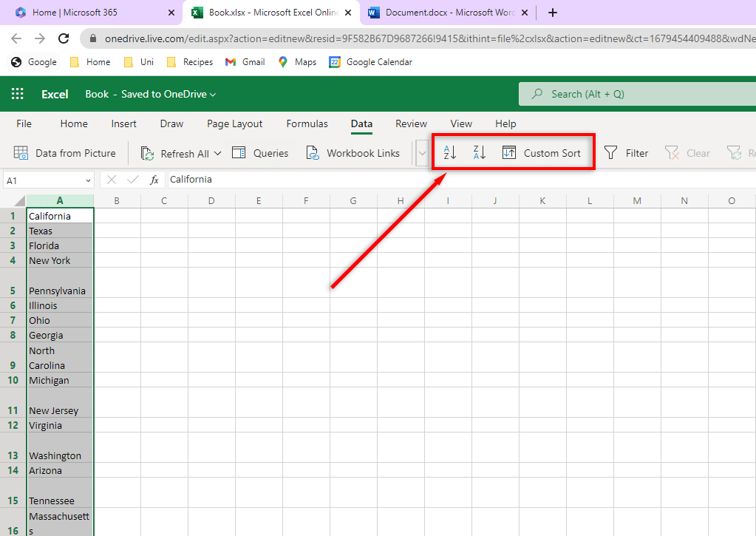This screenshot has height=536, width=756.
Task: Click Data from Picture
Action: tap(64, 153)
